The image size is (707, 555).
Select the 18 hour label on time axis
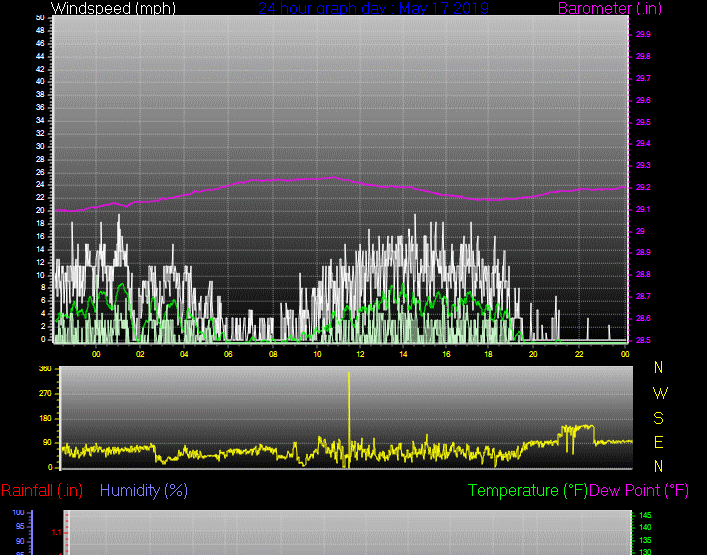488,354
